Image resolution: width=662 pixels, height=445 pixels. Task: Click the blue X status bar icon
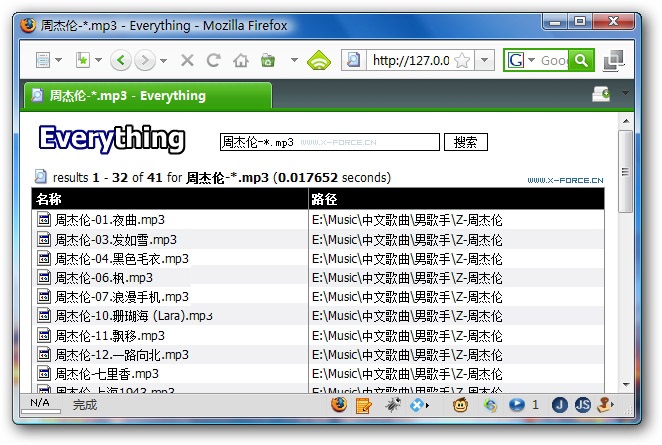tap(417, 405)
